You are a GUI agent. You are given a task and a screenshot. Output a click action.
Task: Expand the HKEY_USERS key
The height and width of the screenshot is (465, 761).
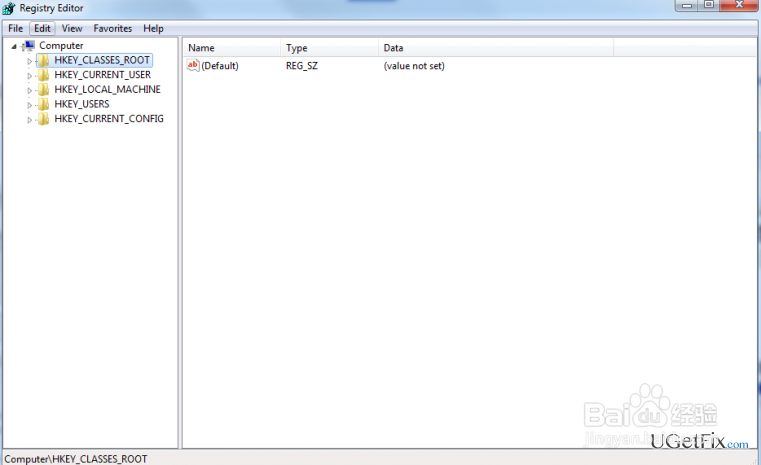coord(29,105)
